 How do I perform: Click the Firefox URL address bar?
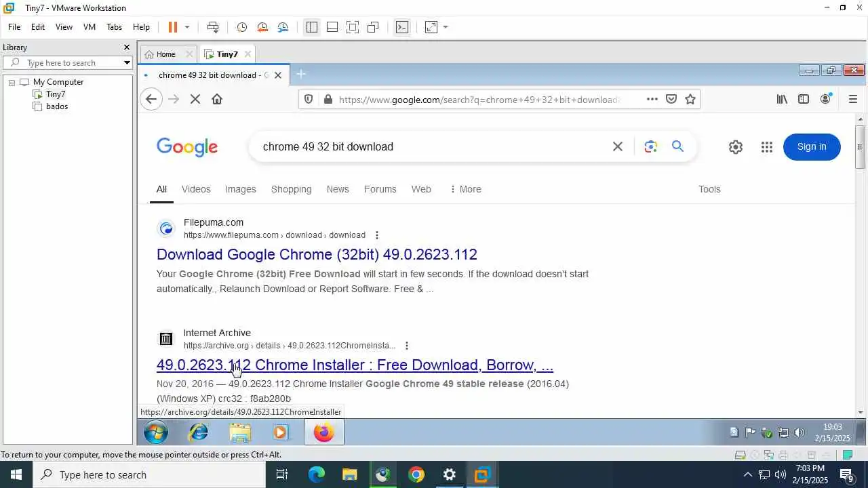478,100
